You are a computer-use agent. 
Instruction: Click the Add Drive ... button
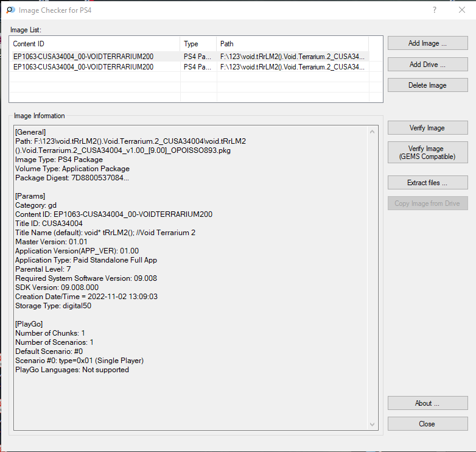coord(427,65)
